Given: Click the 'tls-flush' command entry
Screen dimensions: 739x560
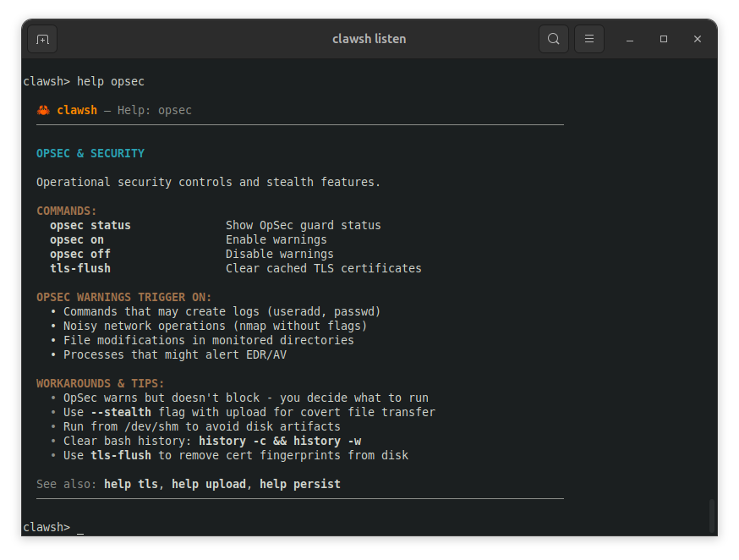Looking at the screenshot, I should (80, 269).
